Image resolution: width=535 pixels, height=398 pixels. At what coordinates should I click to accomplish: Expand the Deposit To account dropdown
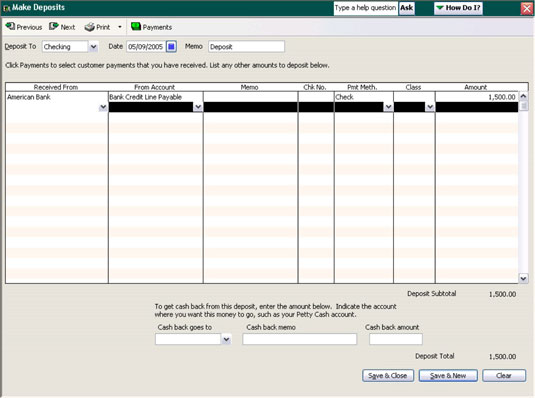(x=93, y=47)
